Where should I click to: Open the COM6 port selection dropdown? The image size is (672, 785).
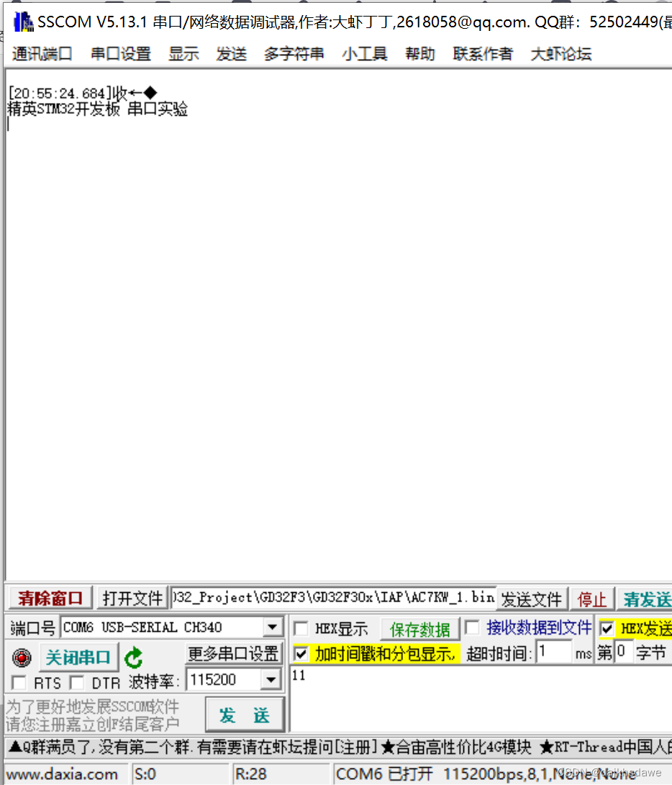pyautogui.click(x=273, y=627)
